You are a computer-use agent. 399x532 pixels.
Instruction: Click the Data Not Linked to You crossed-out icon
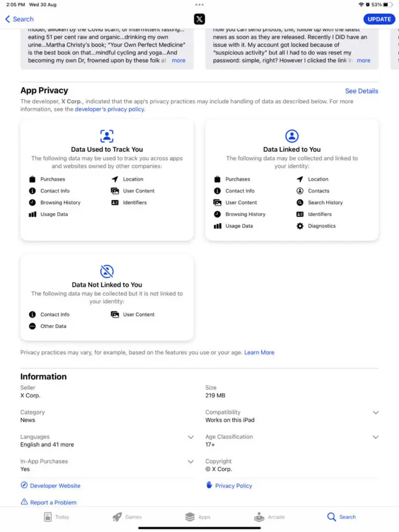click(x=107, y=270)
